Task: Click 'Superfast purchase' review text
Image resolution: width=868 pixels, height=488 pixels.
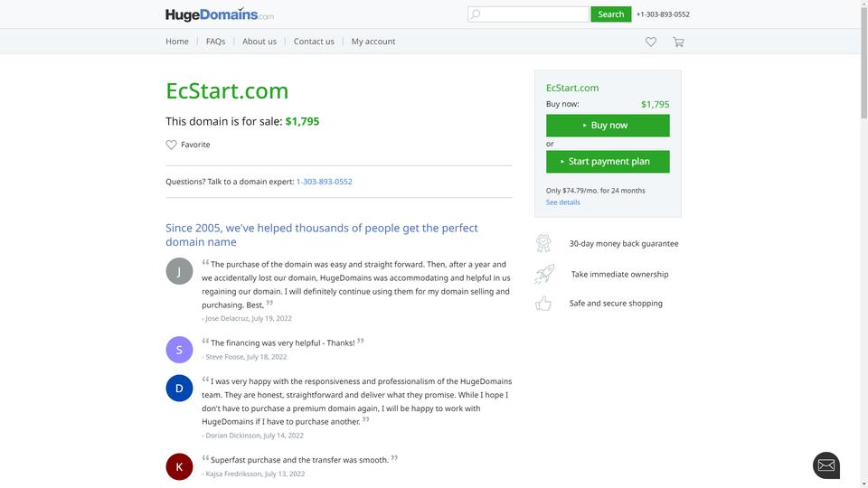Action: coord(299,460)
